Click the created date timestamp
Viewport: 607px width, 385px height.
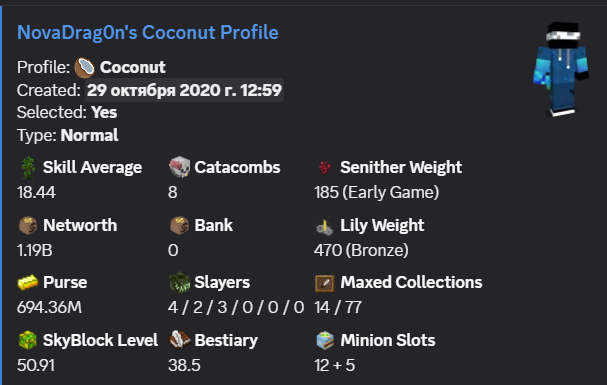184,90
